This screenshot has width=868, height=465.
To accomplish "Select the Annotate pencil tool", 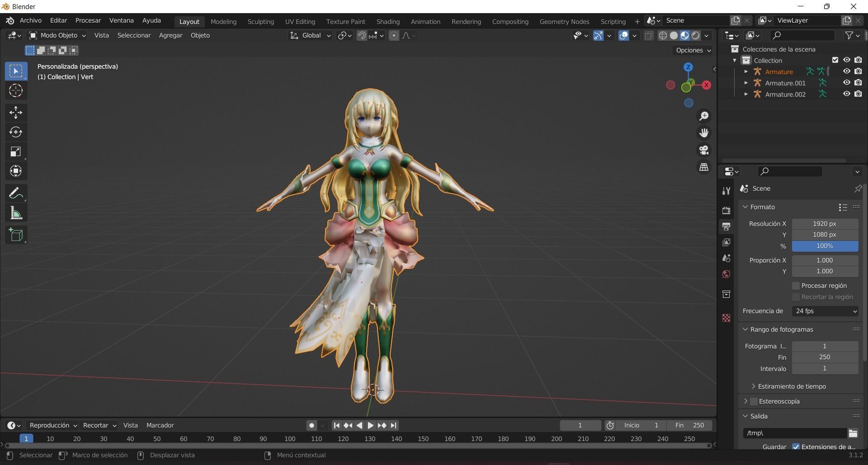I will click(x=16, y=193).
